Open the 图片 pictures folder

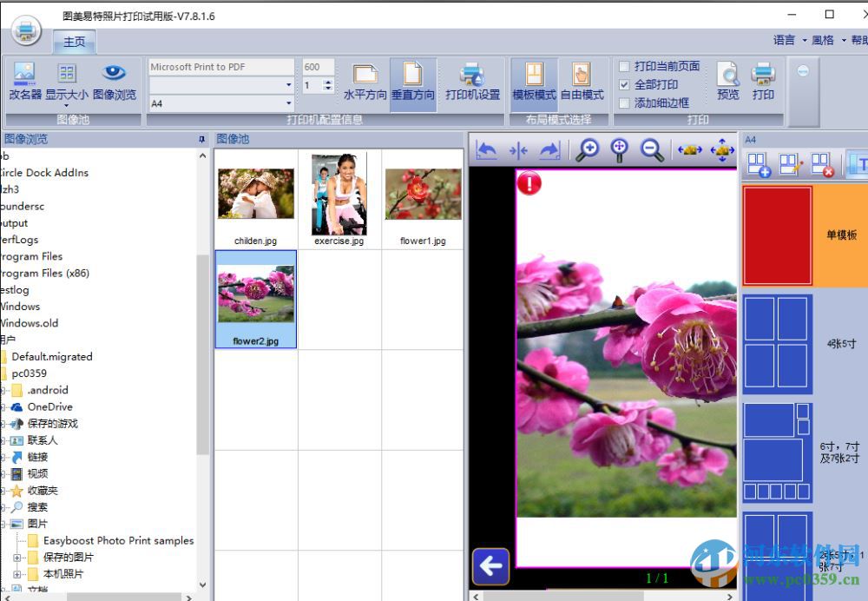37,524
